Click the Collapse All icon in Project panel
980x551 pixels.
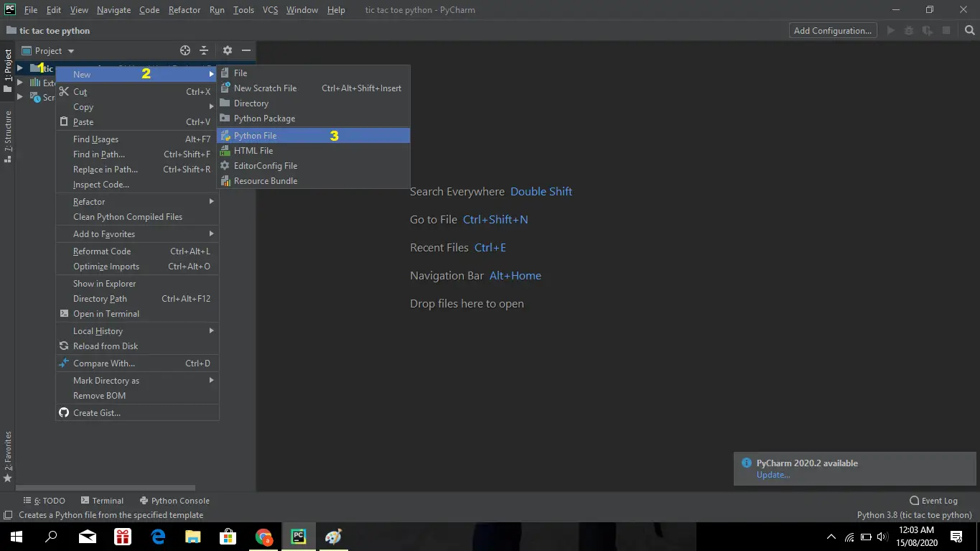(204, 50)
